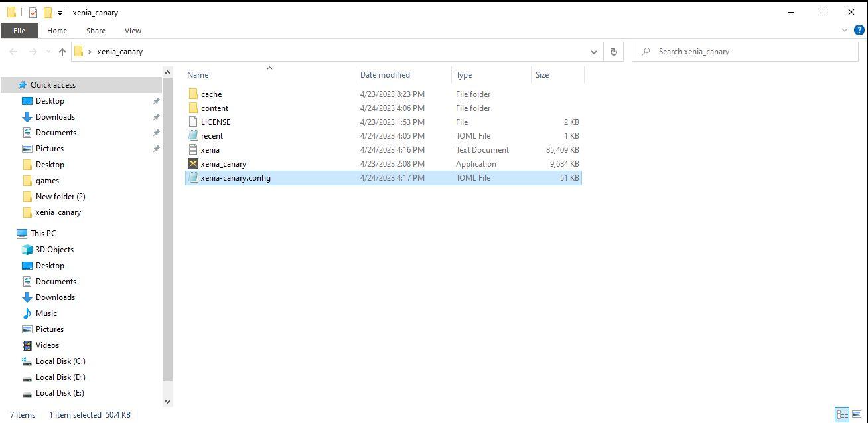Open the File menu
Image resolution: width=868 pixels, height=423 pixels.
19,31
